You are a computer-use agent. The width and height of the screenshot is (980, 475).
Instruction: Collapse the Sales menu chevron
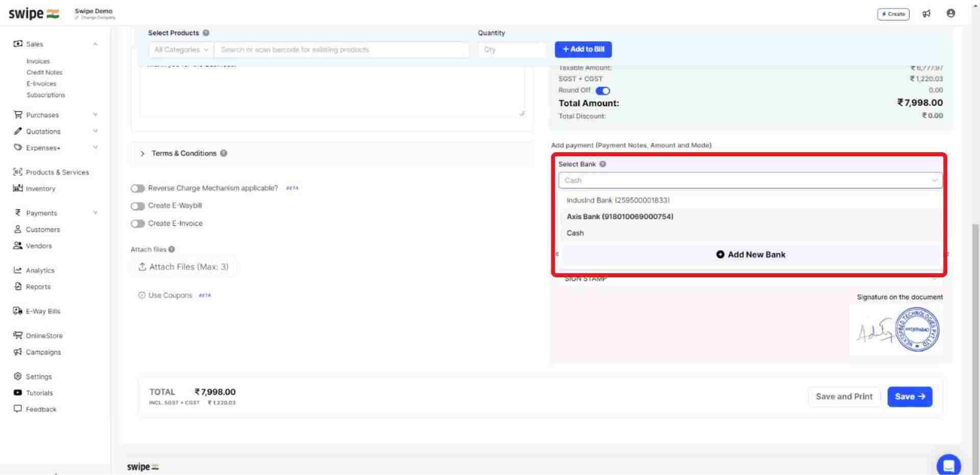click(x=95, y=44)
